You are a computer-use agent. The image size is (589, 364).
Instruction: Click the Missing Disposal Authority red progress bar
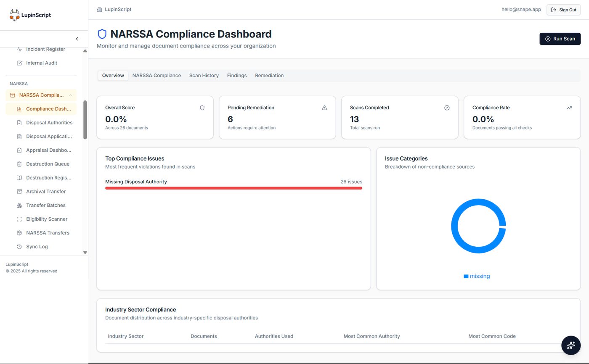[x=233, y=188]
